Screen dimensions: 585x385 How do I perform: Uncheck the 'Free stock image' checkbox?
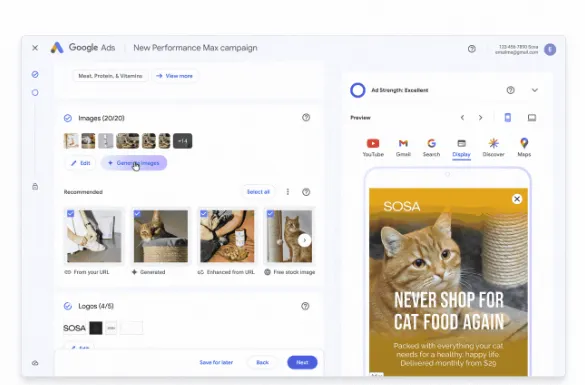270,214
